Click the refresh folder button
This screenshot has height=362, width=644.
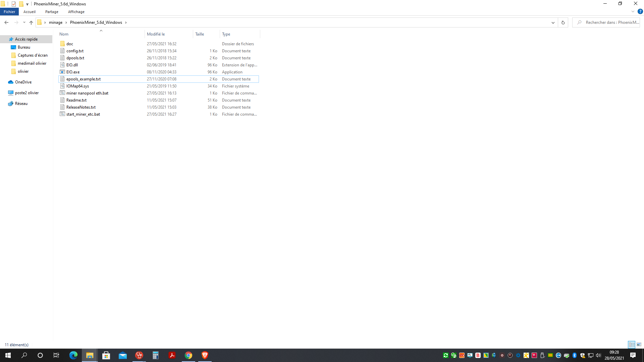(563, 22)
